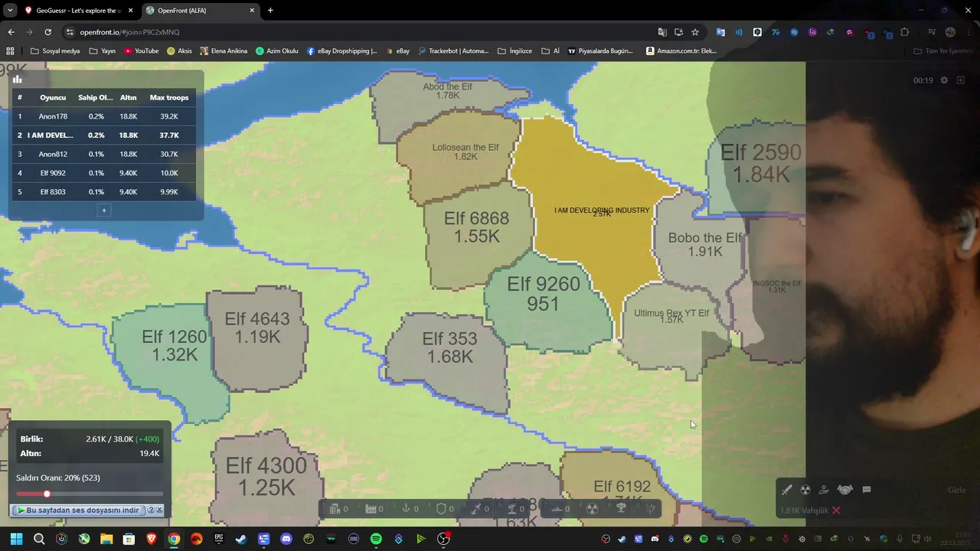Open the eBay Dropshipping bookmark
Screen dimensions: 980x551
(x=342, y=51)
